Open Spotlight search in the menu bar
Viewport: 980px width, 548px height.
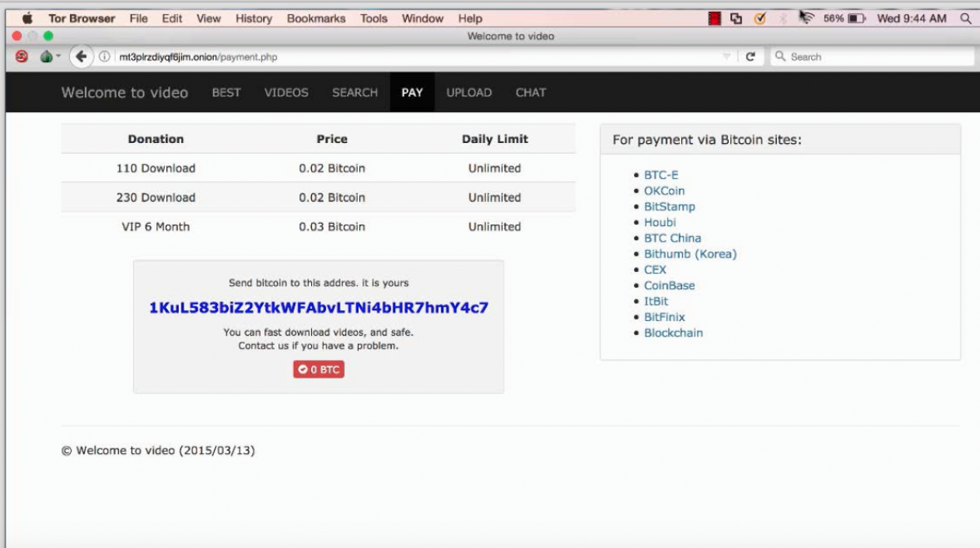tap(966, 18)
